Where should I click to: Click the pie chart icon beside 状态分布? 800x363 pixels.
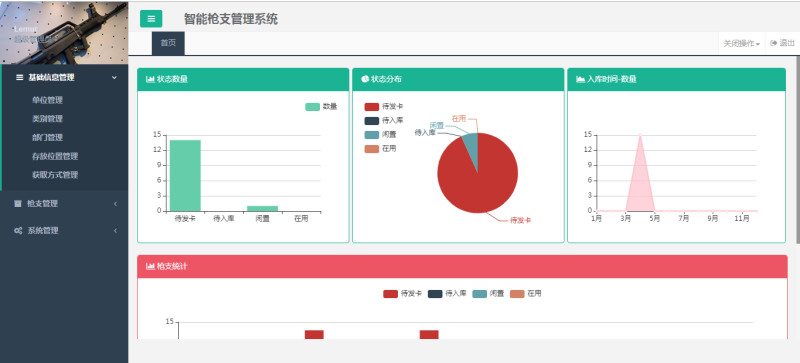click(365, 79)
